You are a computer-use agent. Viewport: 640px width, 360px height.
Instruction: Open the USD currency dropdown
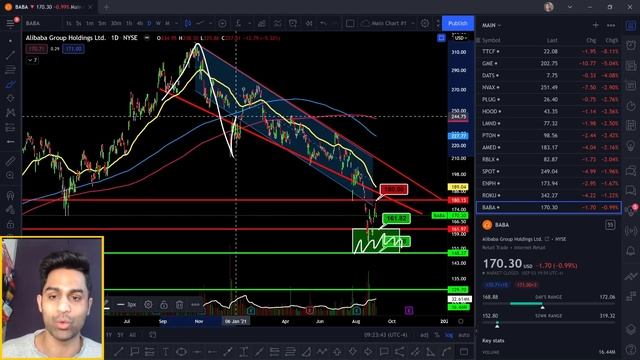click(460, 38)
